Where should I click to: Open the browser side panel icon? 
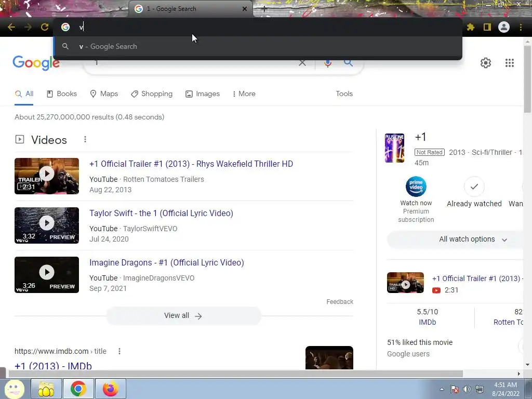click(487, 27)
